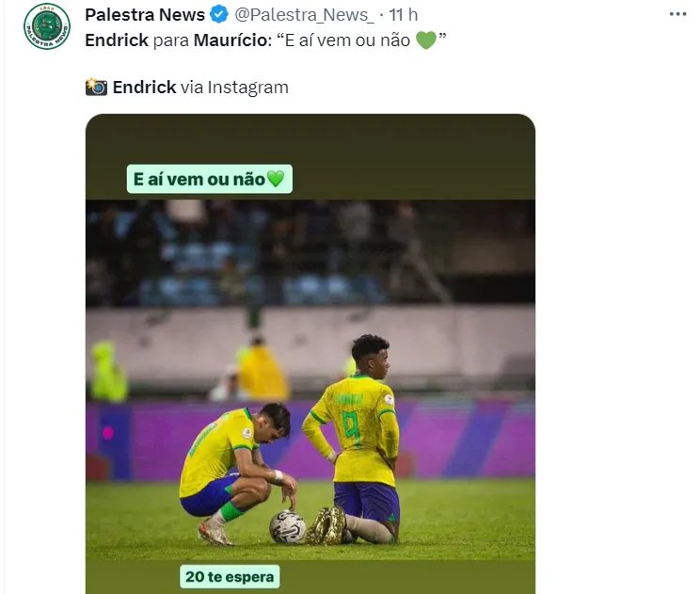The image size is (700, 594).
Task: Click the soccer ball in the photo
Action: click(x=288, y=526)
